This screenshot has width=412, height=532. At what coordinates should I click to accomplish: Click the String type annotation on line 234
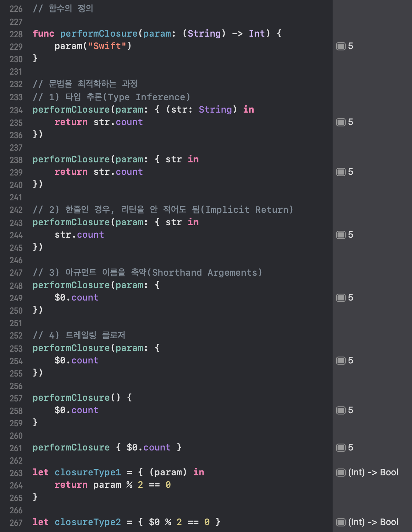click(x=215, y=110)
